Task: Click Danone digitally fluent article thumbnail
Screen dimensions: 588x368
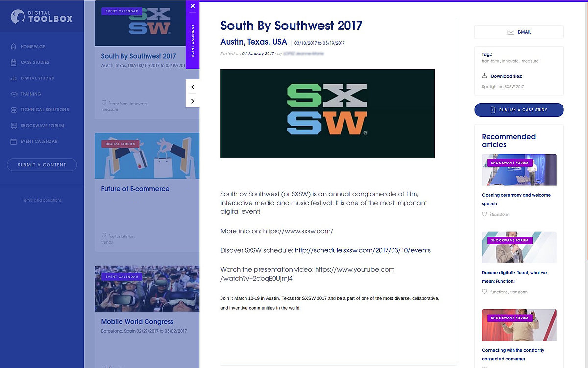Action: point(519,247)
